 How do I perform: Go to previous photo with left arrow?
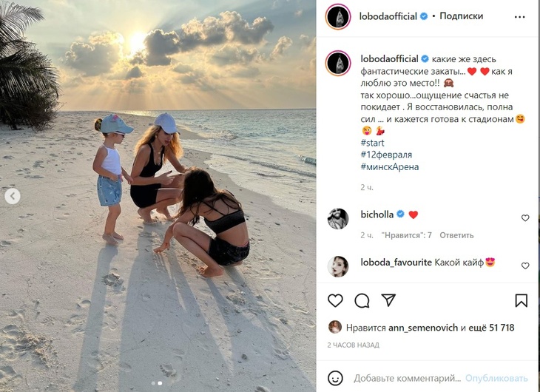point(12,196)
